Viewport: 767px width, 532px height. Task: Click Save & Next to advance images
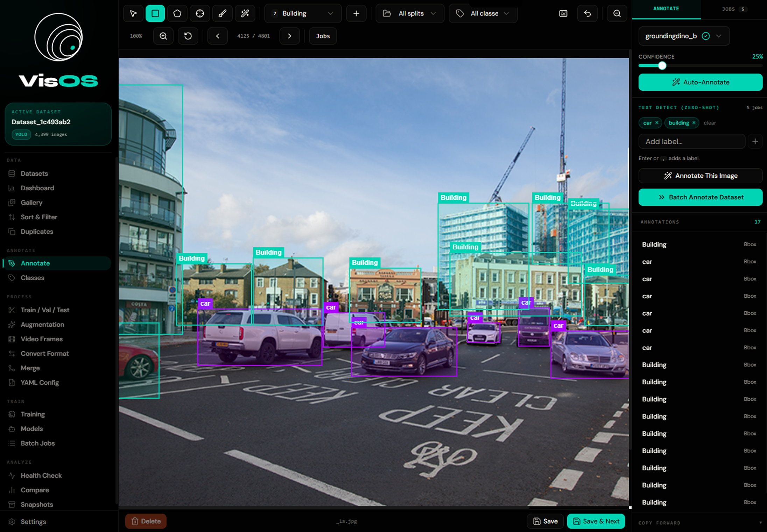(596, 521)
